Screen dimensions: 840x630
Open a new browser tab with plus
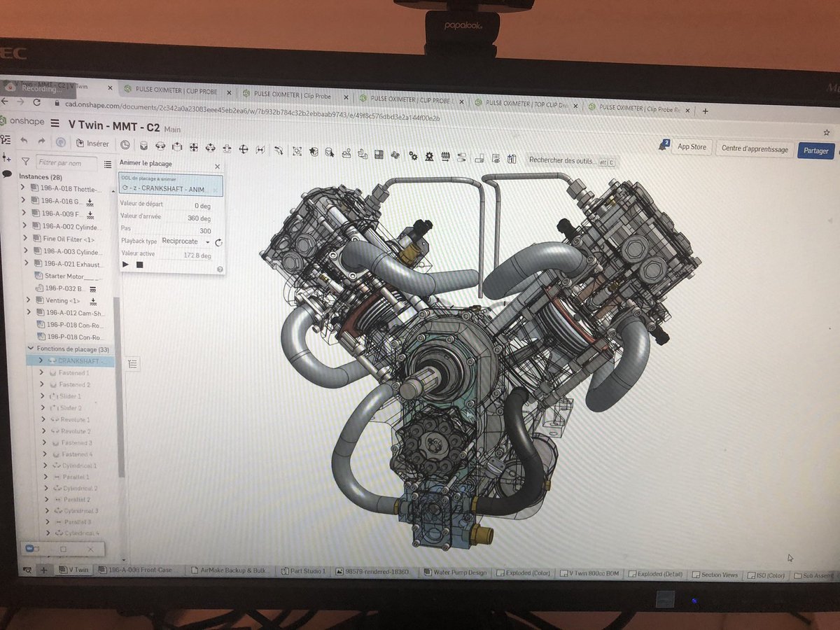705,111
